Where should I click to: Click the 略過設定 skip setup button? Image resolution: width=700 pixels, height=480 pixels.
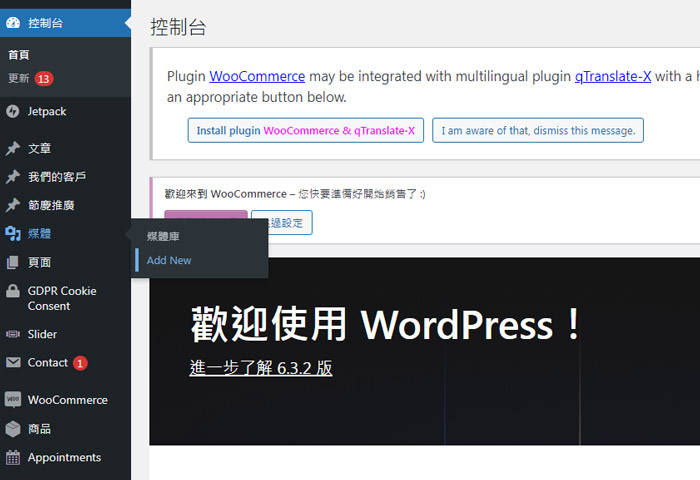pos(289,222)
